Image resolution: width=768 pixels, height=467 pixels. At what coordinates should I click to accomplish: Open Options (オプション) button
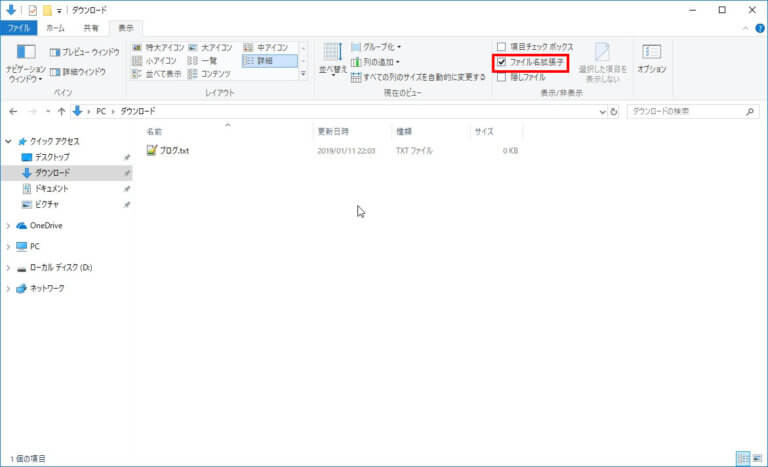(x=651, y=59)
